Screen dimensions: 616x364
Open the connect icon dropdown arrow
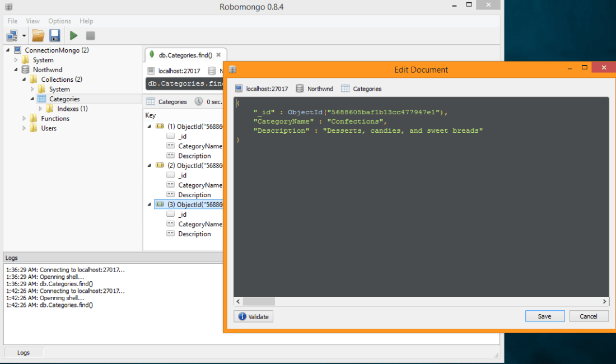[24, 36]
